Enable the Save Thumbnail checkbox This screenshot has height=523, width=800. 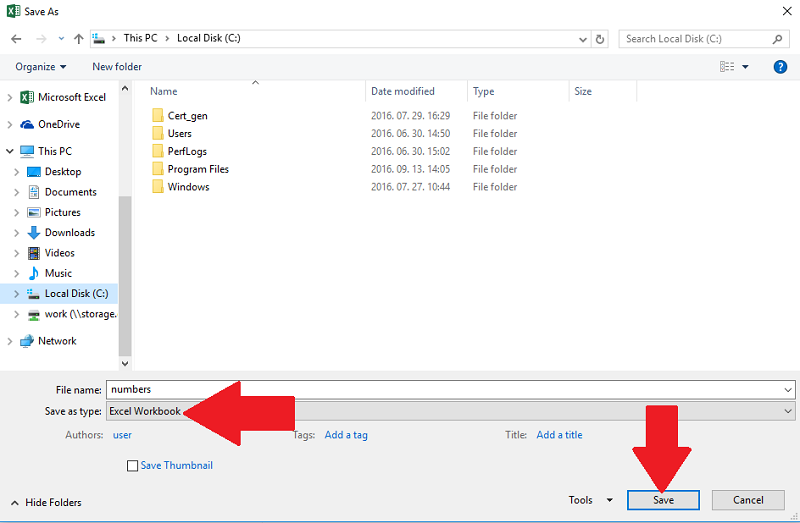pos(133,466)
